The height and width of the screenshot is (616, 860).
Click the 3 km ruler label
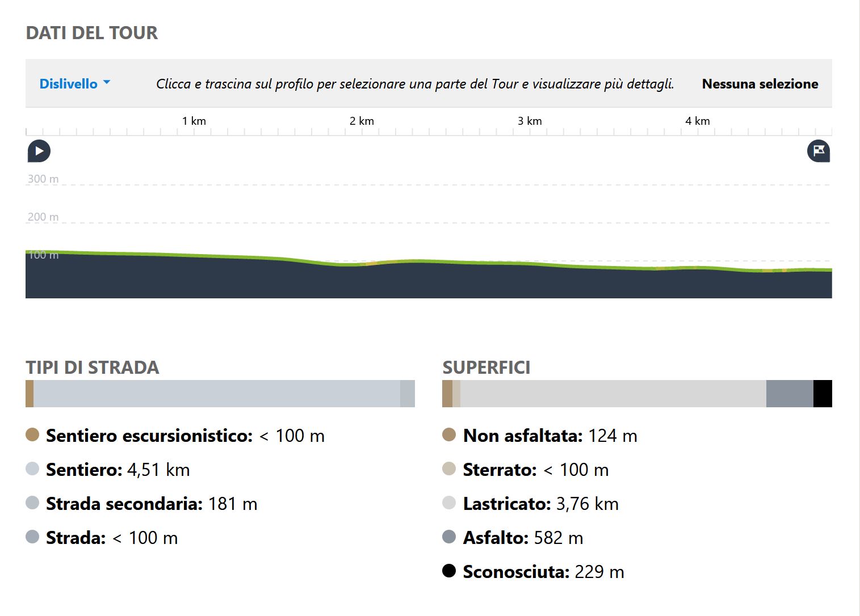pos(530,121)
